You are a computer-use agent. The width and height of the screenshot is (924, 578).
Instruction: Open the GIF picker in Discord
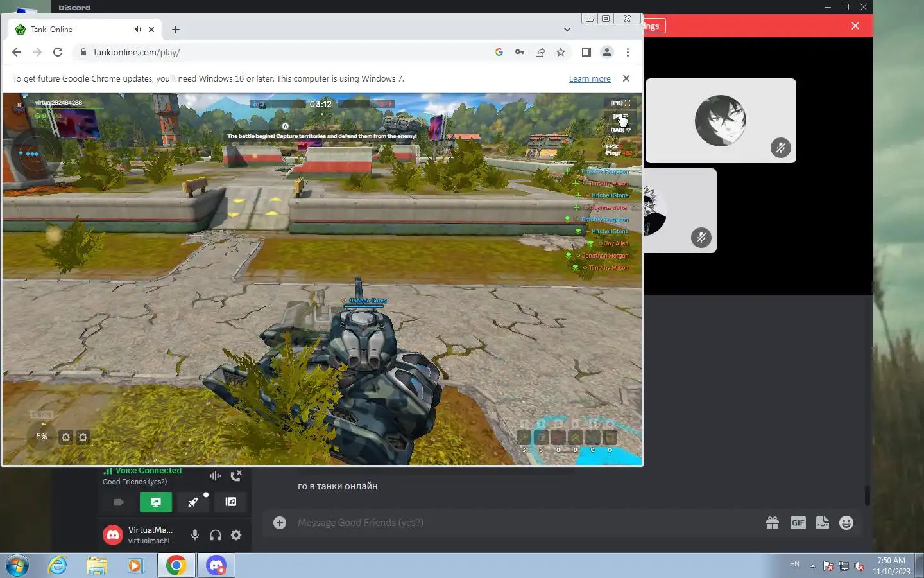point(798,523)
